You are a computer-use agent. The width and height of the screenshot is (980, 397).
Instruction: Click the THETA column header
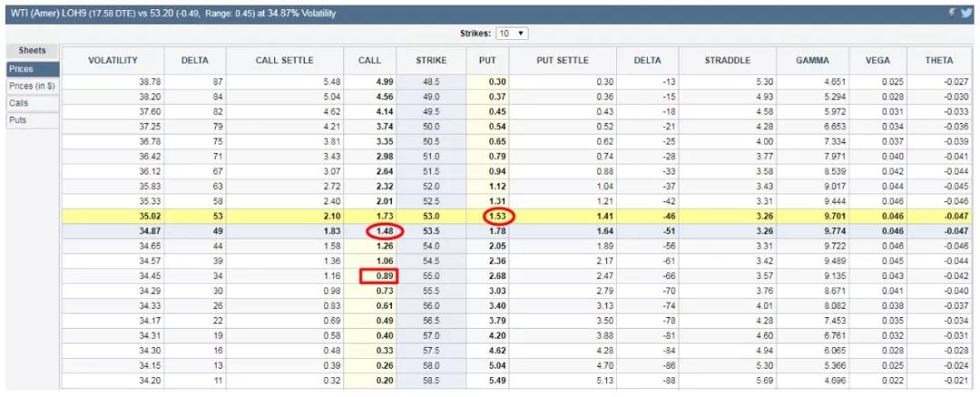[x=939, y=60]
